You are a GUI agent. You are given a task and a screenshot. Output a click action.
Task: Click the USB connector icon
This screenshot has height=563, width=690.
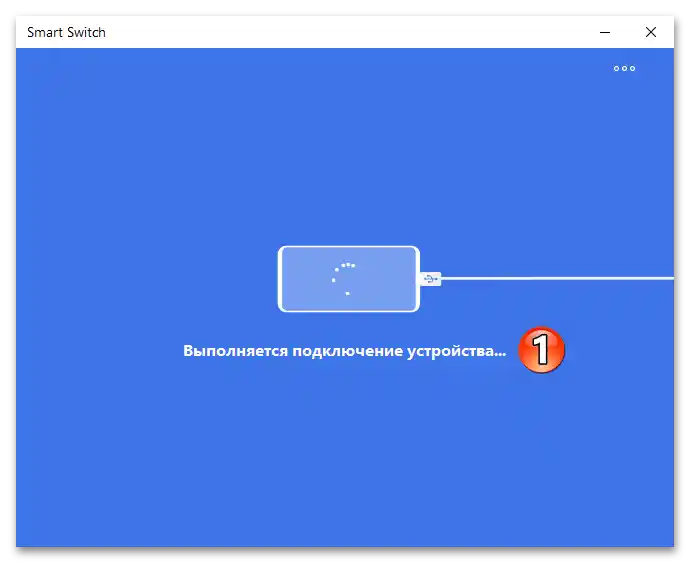tap(430, 279)
